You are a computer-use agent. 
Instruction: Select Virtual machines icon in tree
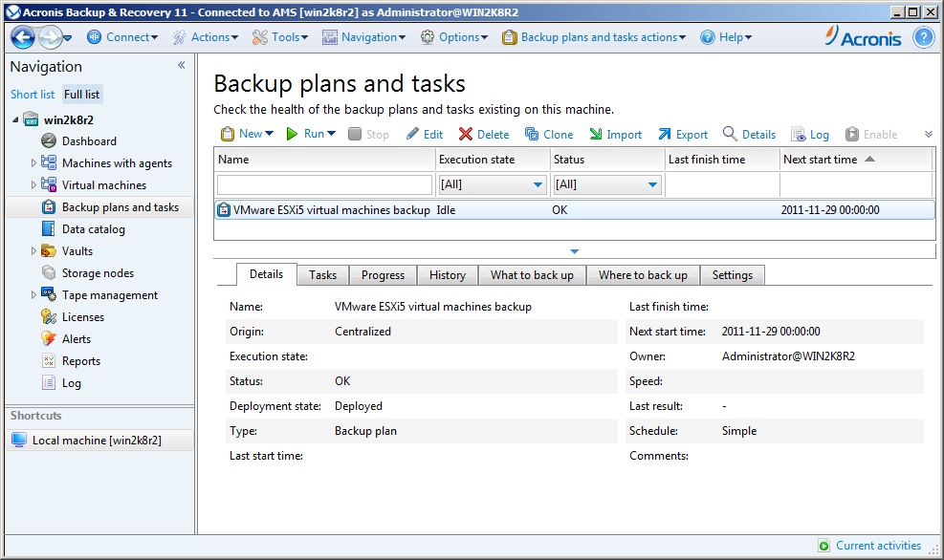(49, 184)
